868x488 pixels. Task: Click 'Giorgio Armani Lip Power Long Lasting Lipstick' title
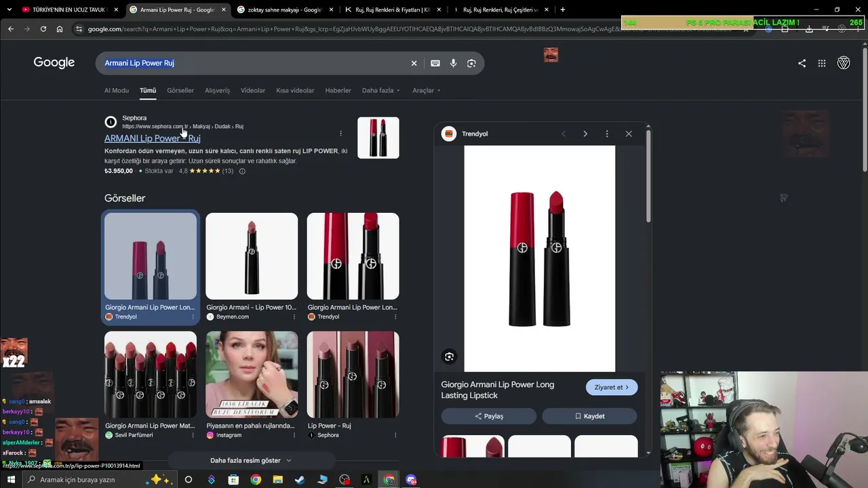498,390
